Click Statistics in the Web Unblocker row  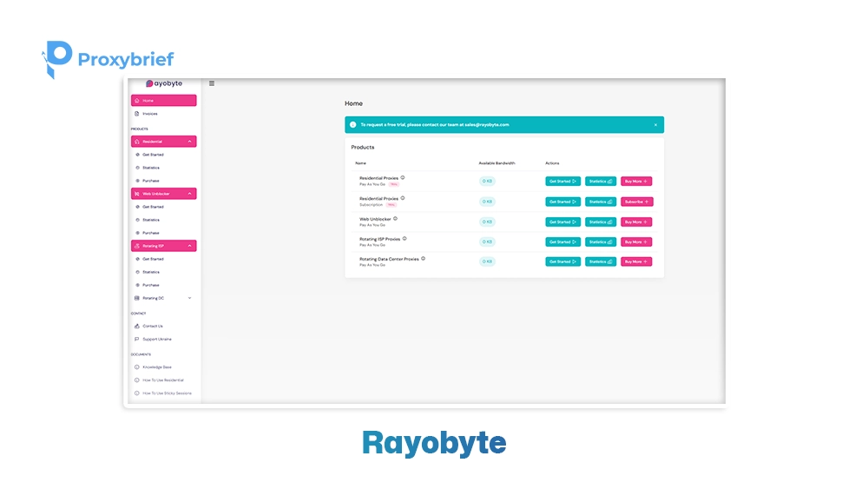coord(601,222)
